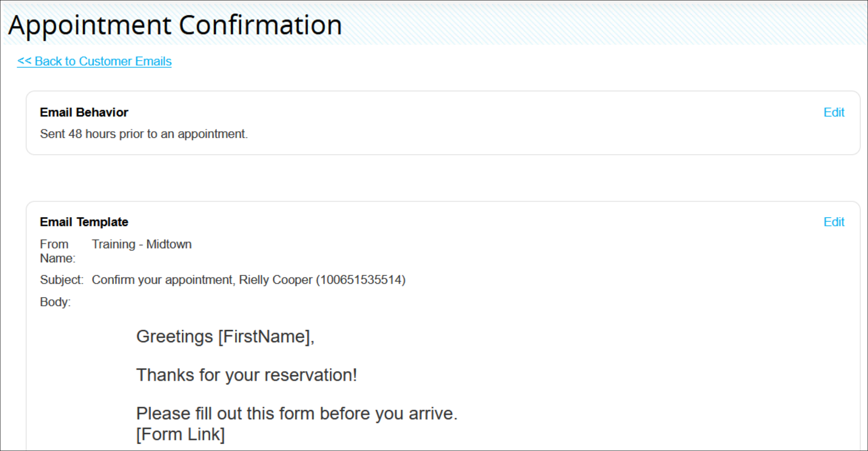The height and width of the screenshot is (451, 868).
Task: Click the number 100651535514 in subject
Action: (x=361, y=280)
